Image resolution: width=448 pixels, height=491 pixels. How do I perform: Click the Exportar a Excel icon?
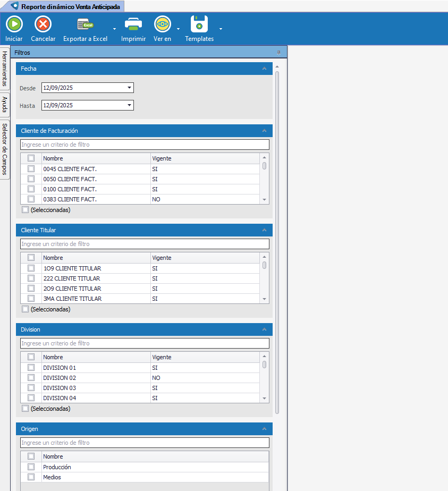[x=85, y=24]
